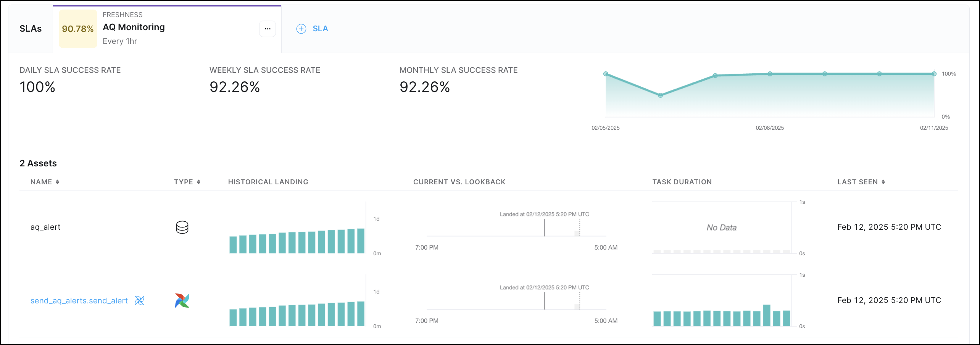Click the No Data task duration area
The width and height of the screenshot is (980, 345).
pos(721,227)
